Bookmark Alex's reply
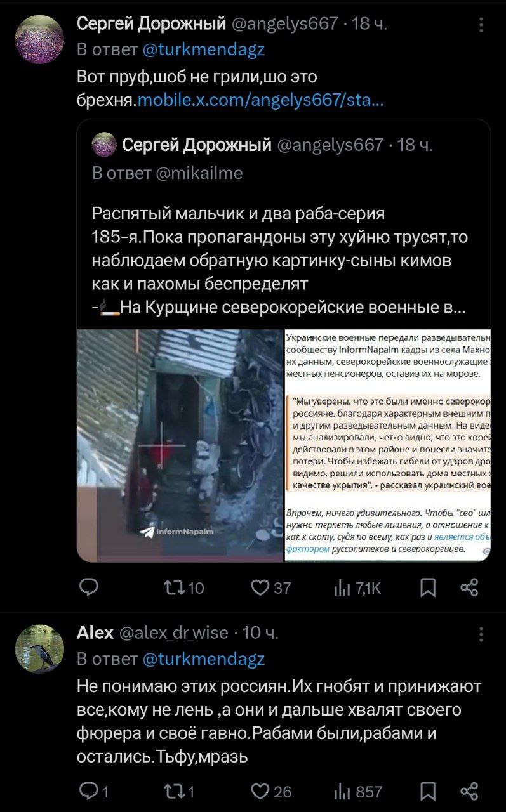506x812 pixels. [x=429, y=791]
